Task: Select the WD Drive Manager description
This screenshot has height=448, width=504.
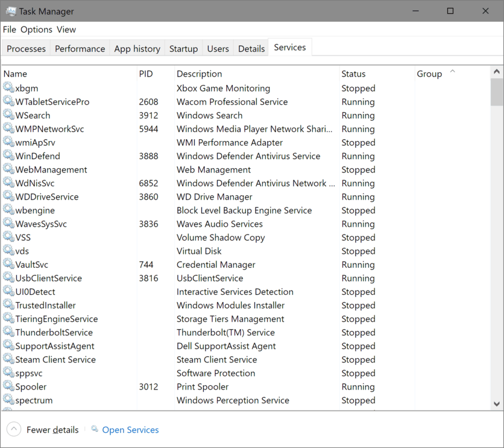Action: 215,197
